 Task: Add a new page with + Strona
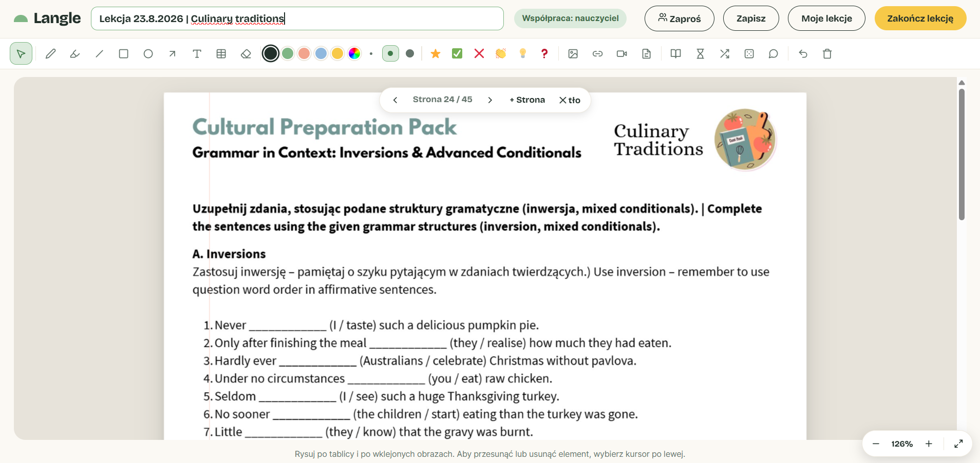(x=527, y=100)
